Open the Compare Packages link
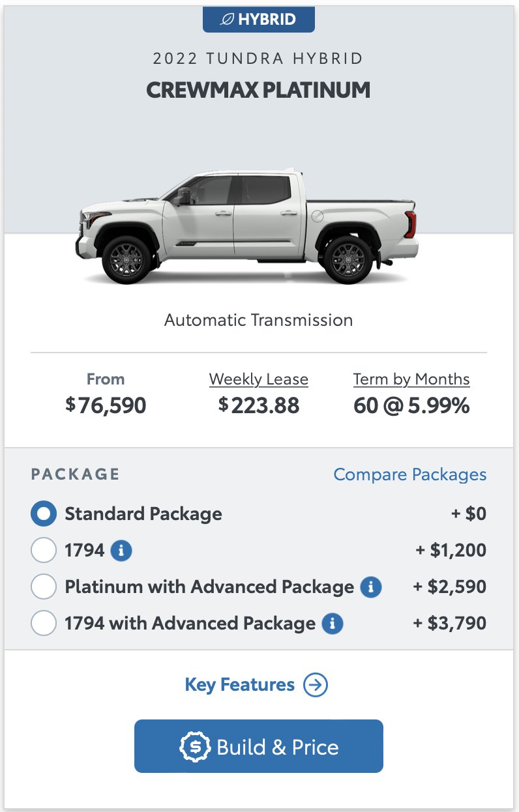This screenshot has width=519, height=812. 410,474
